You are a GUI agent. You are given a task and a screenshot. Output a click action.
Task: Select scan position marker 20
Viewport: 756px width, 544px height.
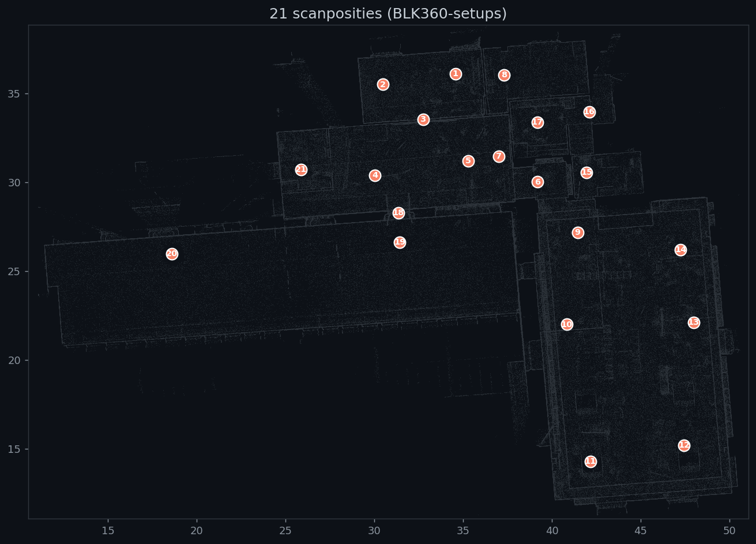point(172,254)
